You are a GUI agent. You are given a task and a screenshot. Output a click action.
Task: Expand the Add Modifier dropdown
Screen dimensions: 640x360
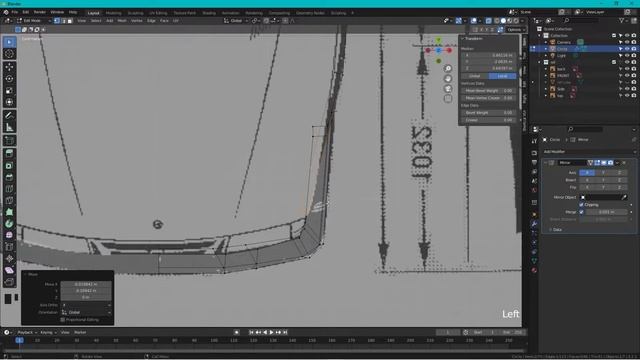point(589,151)
